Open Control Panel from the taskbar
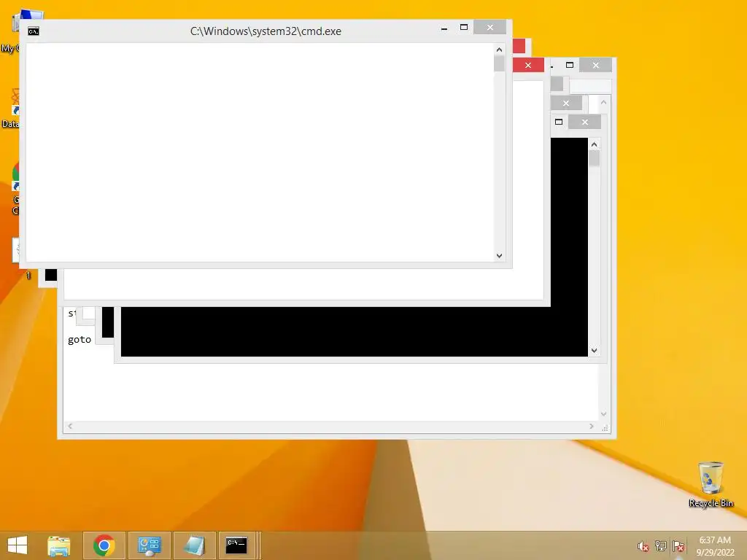 149,545
